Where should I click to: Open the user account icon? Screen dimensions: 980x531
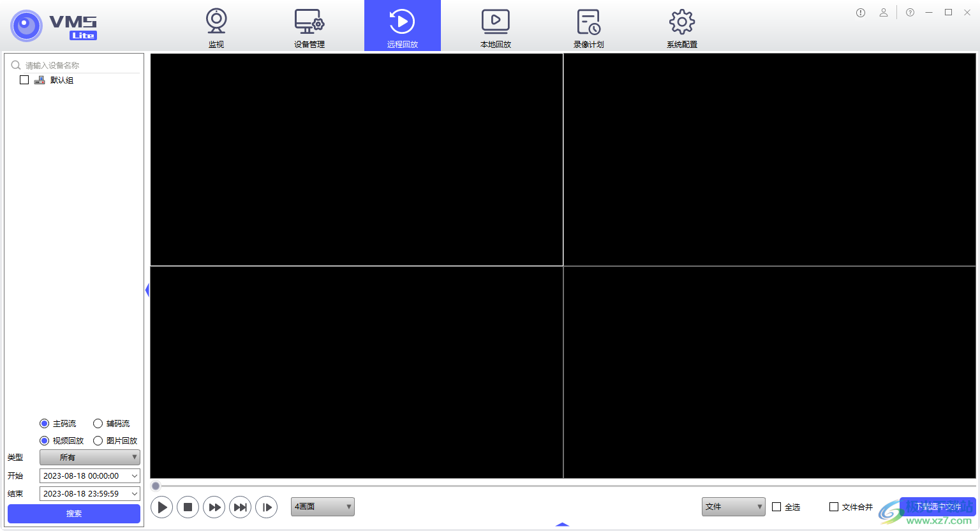pyautogui.click(x=884, y=13)
